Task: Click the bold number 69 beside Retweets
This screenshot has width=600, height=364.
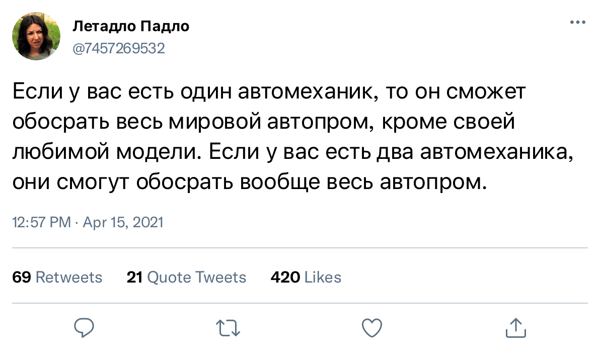Action: 22,277
